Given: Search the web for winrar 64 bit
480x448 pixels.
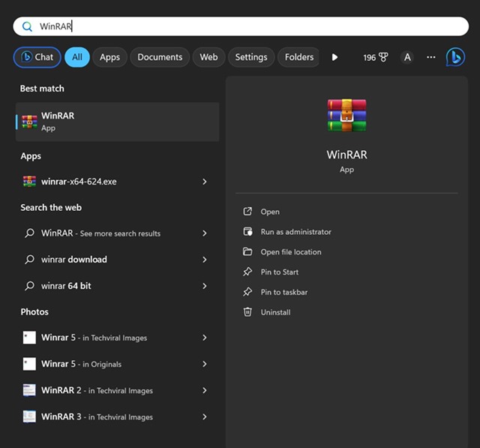Looking at the screenshot, I should [x=117, y=286].
